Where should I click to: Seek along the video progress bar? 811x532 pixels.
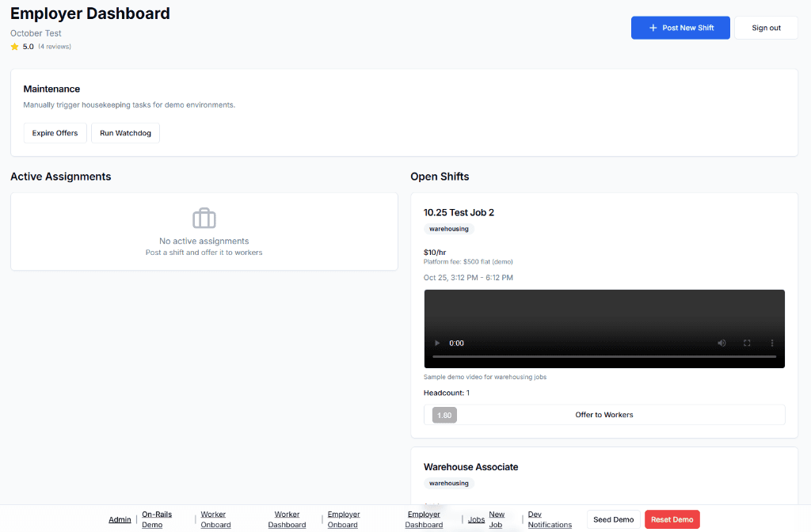click(604, 359)
